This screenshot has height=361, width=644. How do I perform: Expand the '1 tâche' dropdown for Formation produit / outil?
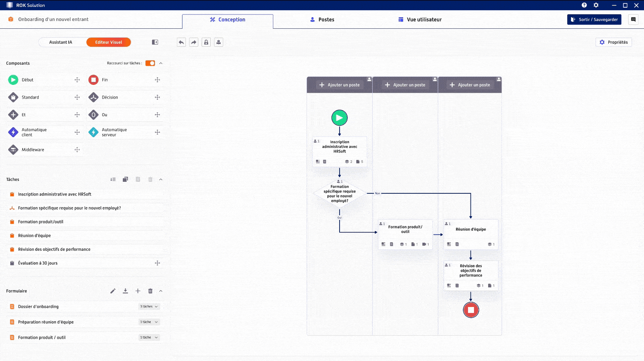tap(149, 337)
